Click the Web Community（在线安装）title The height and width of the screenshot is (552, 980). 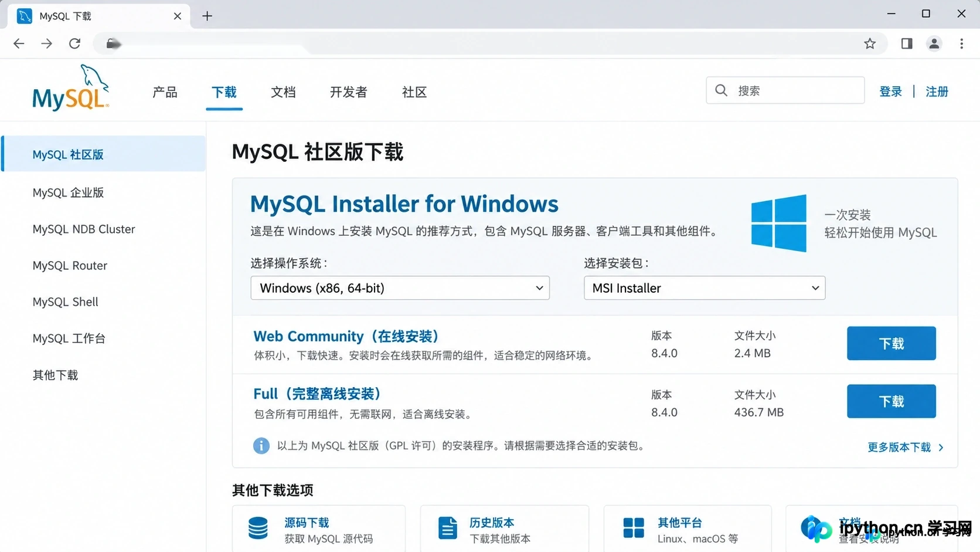coord(346,336)
